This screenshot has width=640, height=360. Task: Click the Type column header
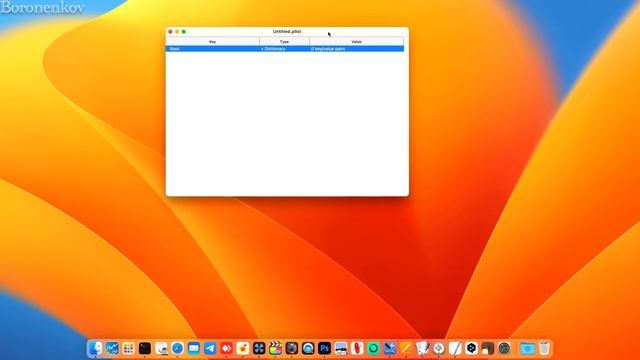pyautogui.click(x=284, y=42)
